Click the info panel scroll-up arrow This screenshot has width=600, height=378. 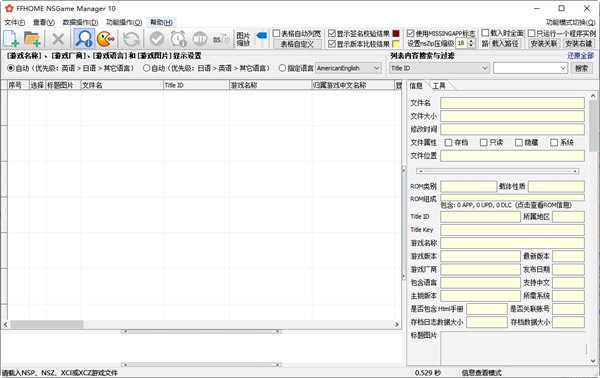[593, 96]
